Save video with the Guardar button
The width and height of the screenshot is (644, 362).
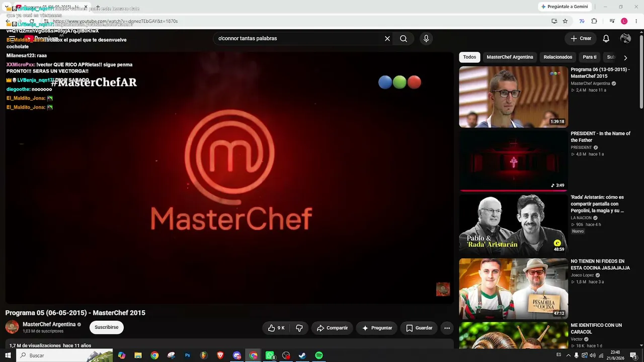coord(419,328)
